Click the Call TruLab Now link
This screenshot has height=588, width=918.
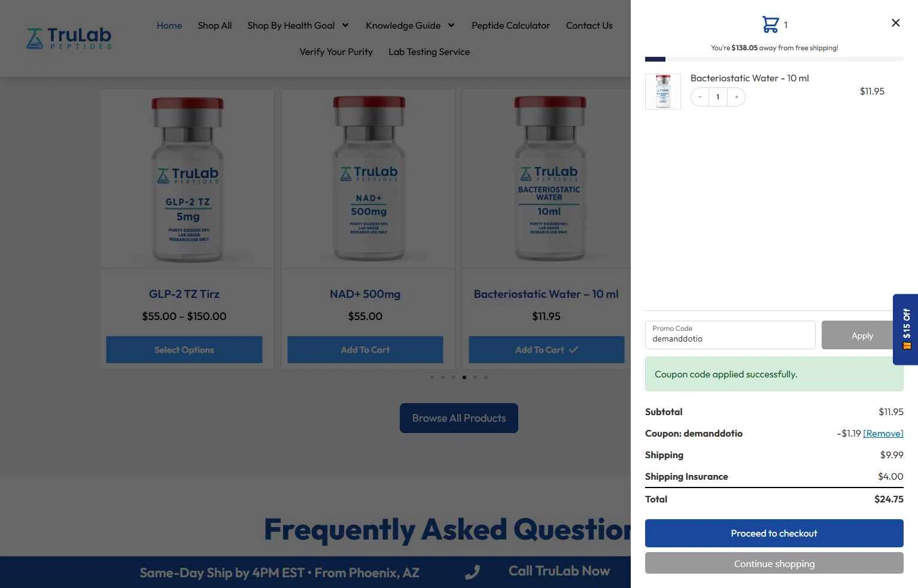[x=559, y=571]
